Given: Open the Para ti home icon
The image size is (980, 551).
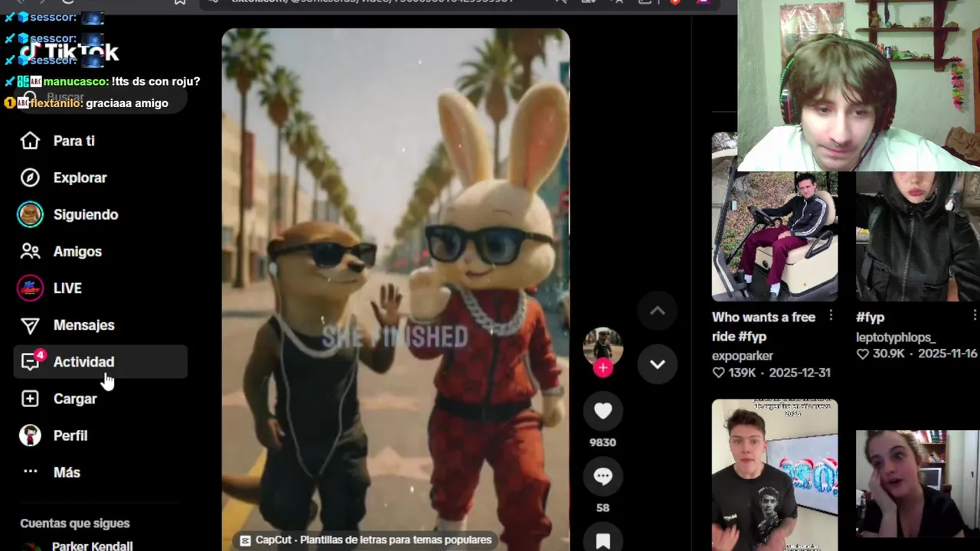Looking at the screenshot, I should click(x=30, y=141).
